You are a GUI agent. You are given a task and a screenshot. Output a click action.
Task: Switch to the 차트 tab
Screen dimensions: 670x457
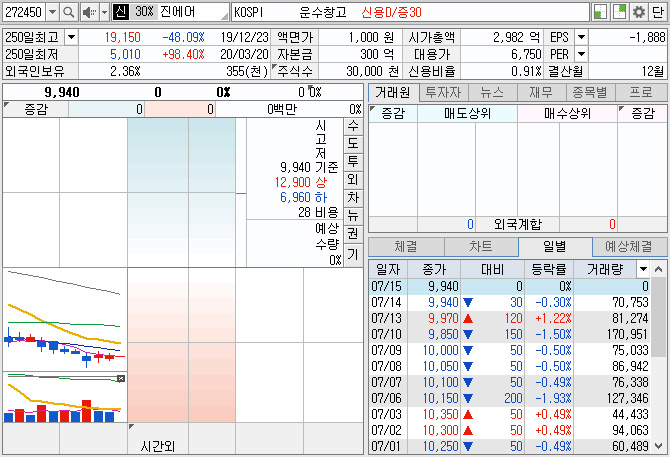click(481, 246)
